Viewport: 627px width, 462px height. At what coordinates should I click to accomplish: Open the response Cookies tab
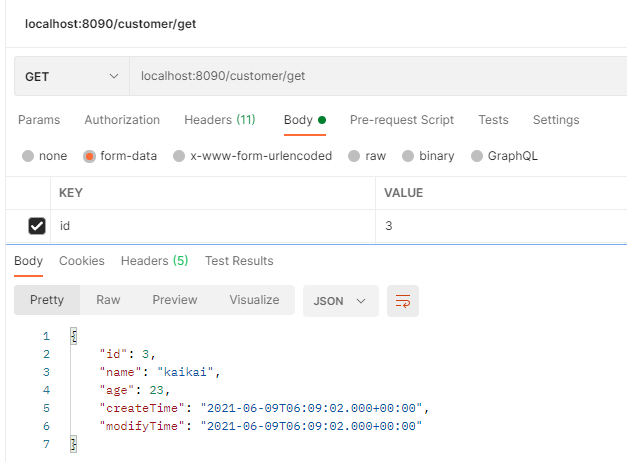point(82,261)
